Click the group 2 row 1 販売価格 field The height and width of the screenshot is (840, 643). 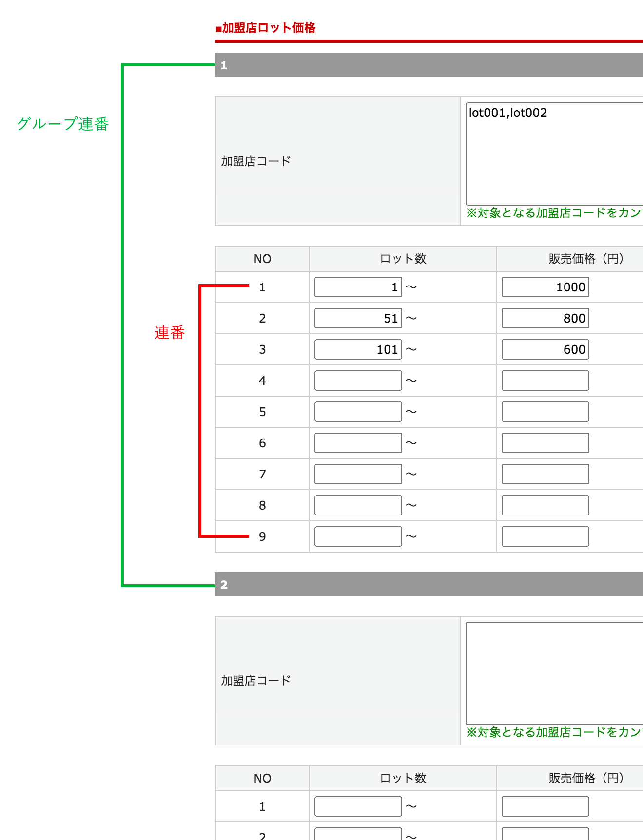point(546,806)
